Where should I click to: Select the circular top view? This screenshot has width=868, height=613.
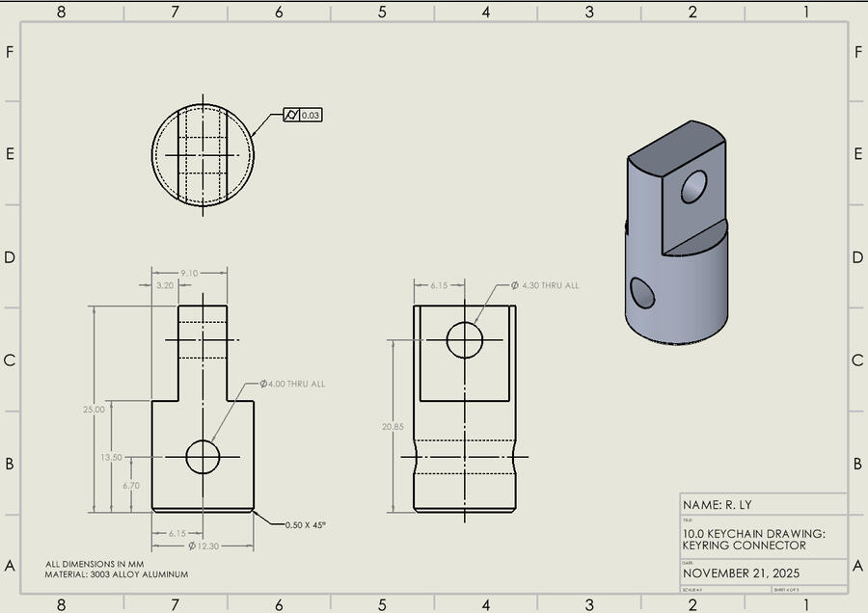coord(203,155)
